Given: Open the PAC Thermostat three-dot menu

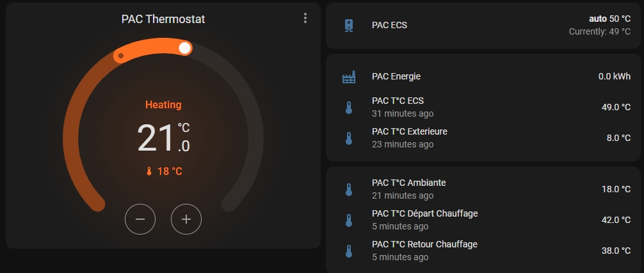Looking at the screenshot, I should [x=305, y=18].
